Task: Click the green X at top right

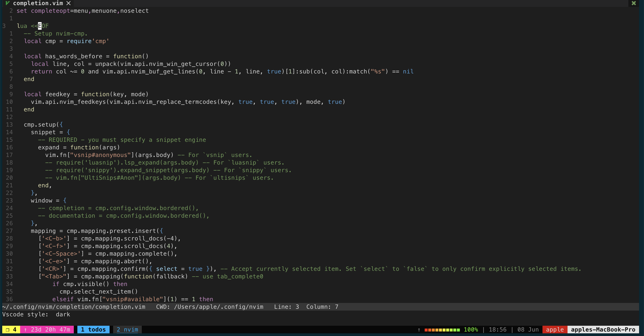Action: (x=633, y=3)
